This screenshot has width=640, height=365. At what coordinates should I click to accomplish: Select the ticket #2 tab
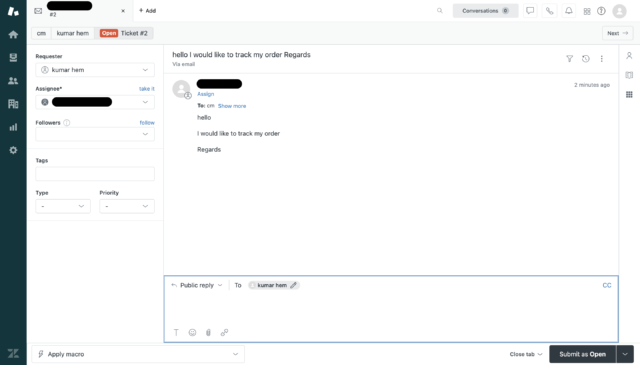pos(80,11)
